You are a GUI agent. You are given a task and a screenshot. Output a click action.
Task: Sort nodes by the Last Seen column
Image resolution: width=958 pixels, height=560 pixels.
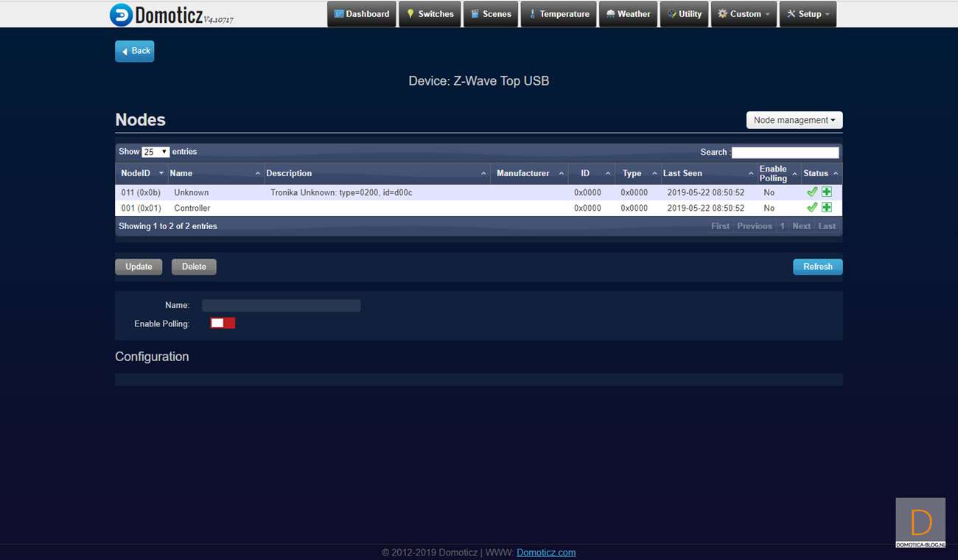coord(707,173)
